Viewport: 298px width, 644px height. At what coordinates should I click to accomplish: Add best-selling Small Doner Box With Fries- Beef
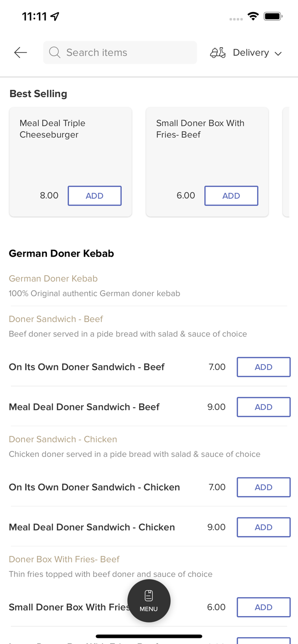(x=231, y=196)
